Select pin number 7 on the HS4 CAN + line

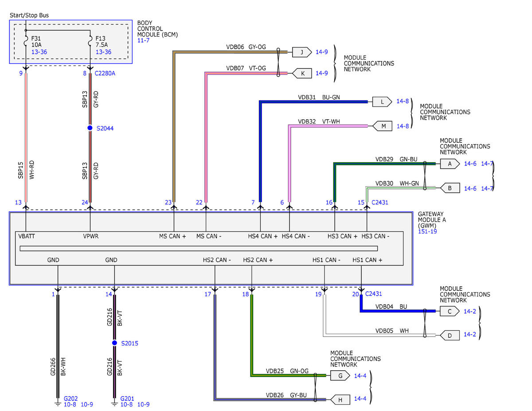253,202
